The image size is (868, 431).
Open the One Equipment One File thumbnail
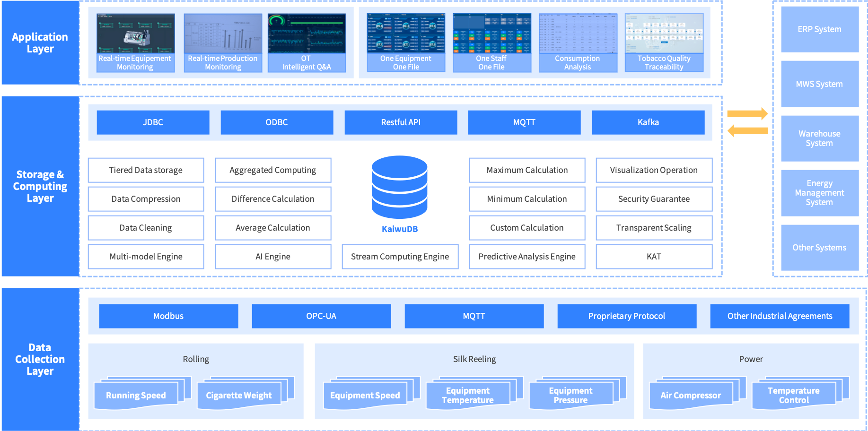406,43
